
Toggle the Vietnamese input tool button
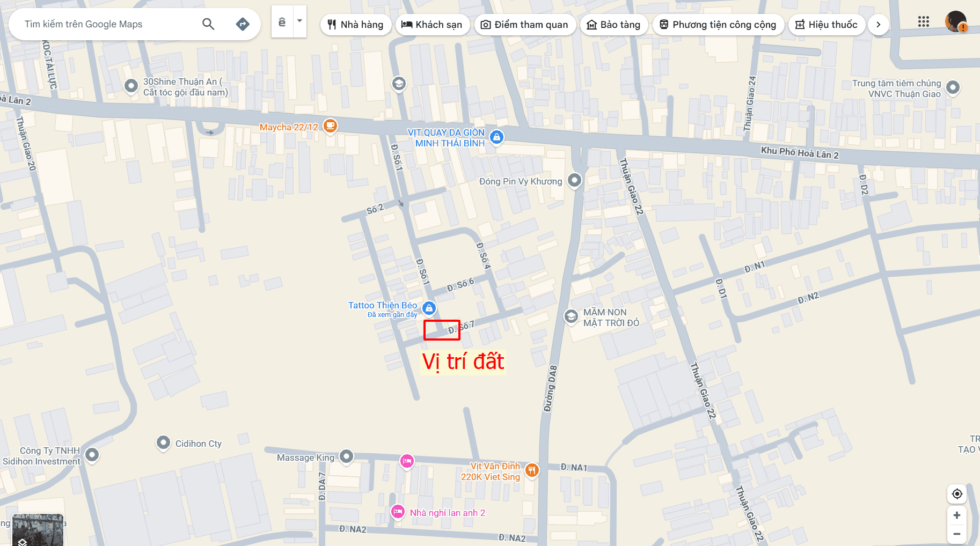pos(282,21)
